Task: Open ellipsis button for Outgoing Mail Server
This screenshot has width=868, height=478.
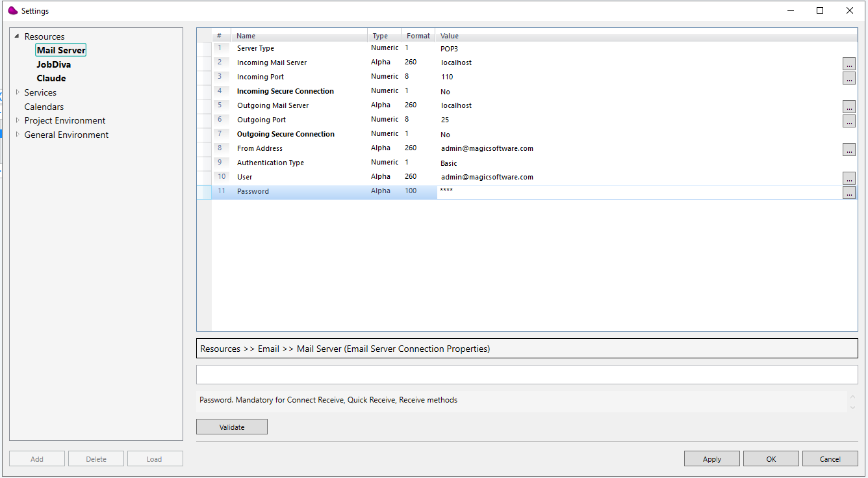Action: [x=849, y=106]
